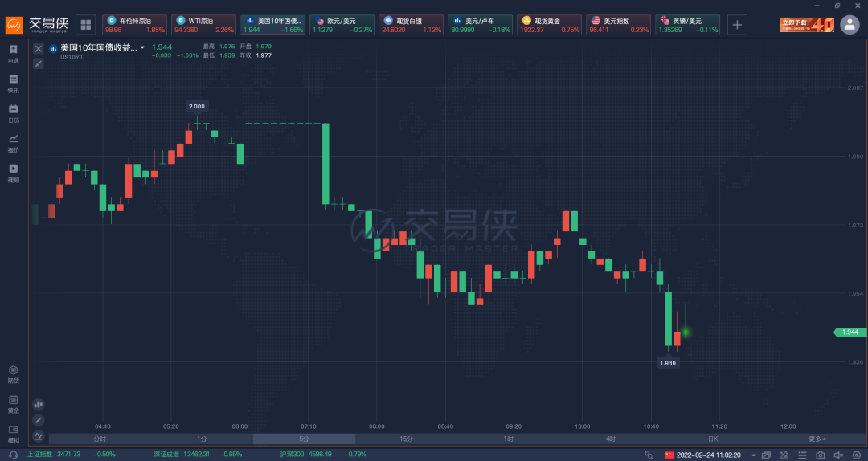Open the user profile avatar
Screen dimensions: 868x461
click(x=850, y=25)
